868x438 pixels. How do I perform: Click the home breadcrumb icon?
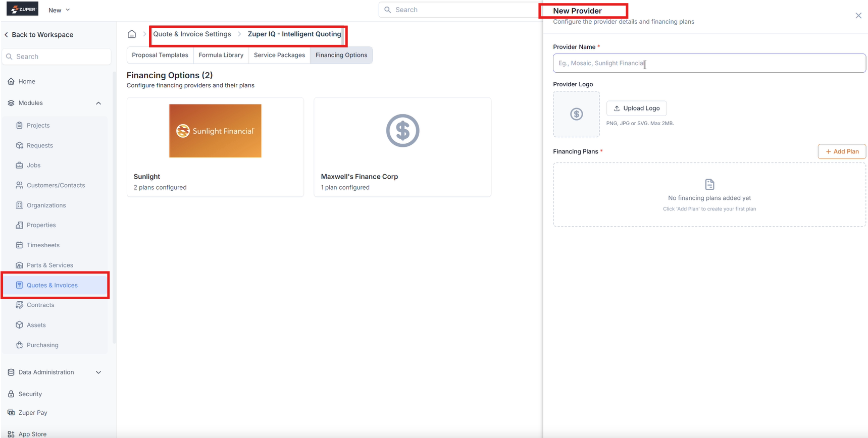pos(132,34)
